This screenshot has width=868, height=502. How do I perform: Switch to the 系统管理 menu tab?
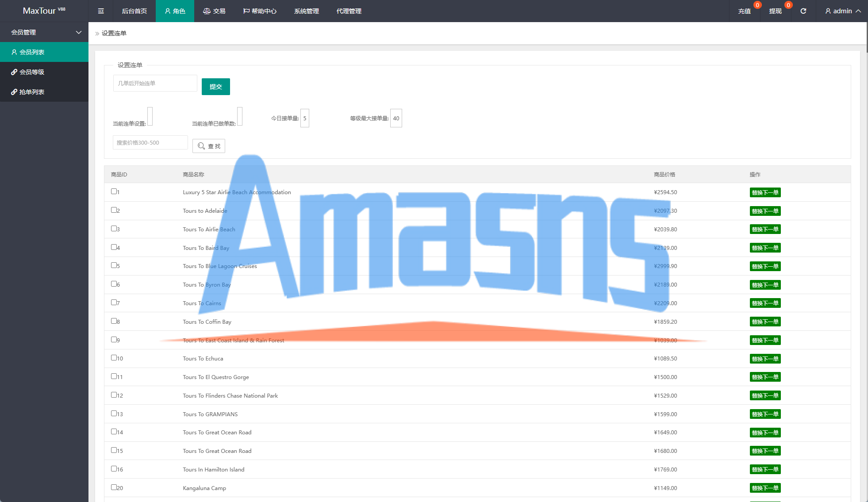[x=306, y=11]
